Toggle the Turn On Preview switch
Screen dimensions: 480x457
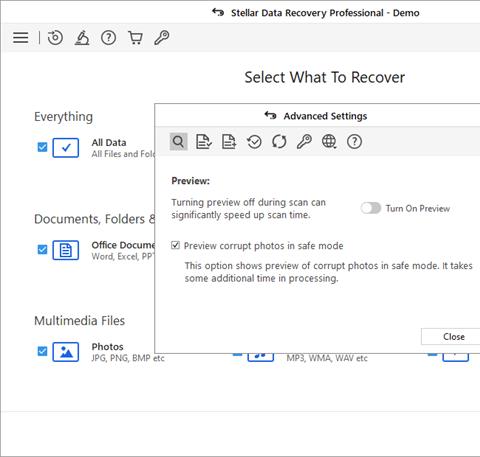[370, 208]
